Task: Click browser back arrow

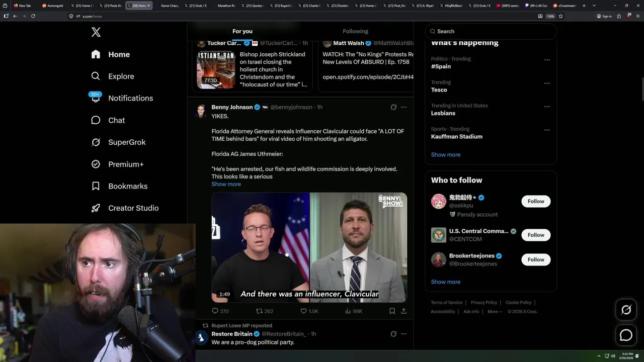Action: [x=15, y=16]
